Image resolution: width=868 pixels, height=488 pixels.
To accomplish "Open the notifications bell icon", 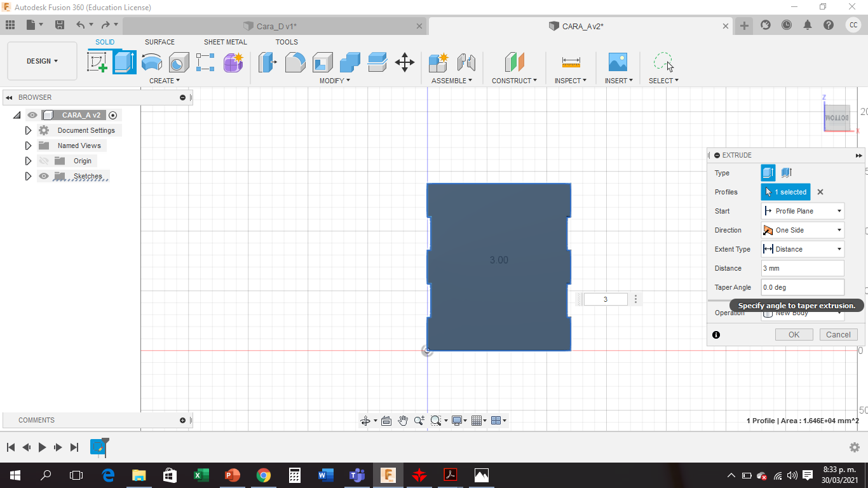I will click(x=808, y=25).
